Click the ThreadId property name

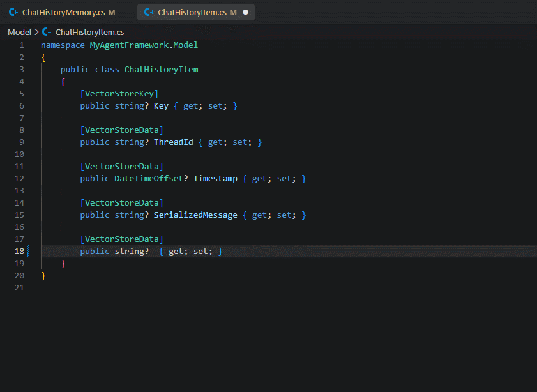click(173, 142)
